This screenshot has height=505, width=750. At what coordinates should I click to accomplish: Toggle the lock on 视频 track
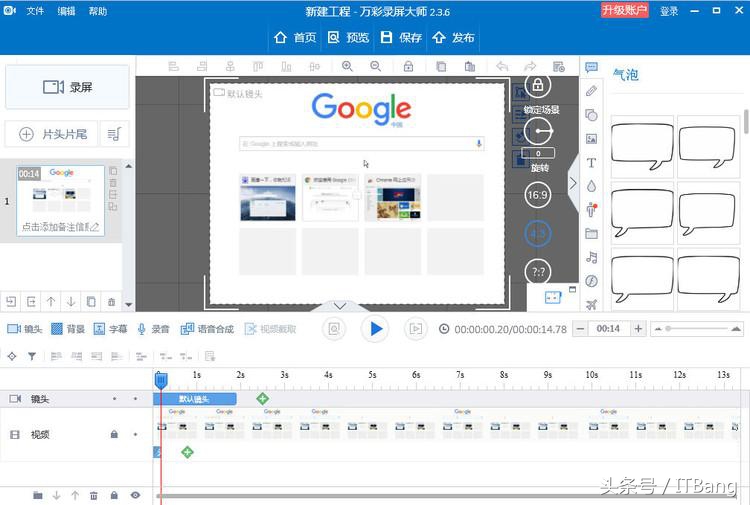[114, 434]
